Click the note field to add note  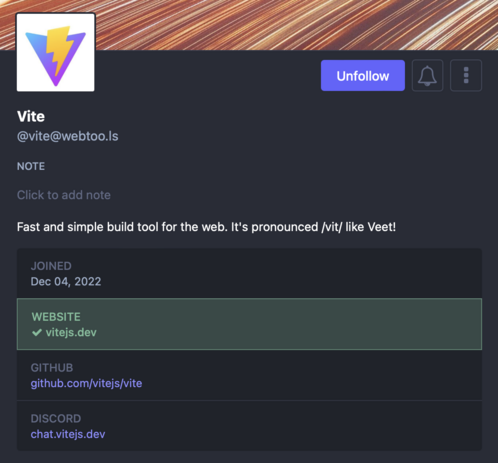64,195
